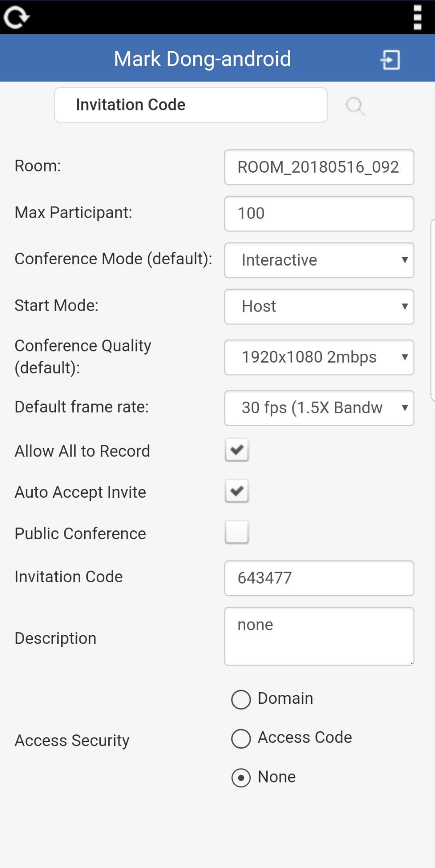Edit the Room name field
Image resolution: width=435 pixels, height=868 pixels.
point(319,167)
